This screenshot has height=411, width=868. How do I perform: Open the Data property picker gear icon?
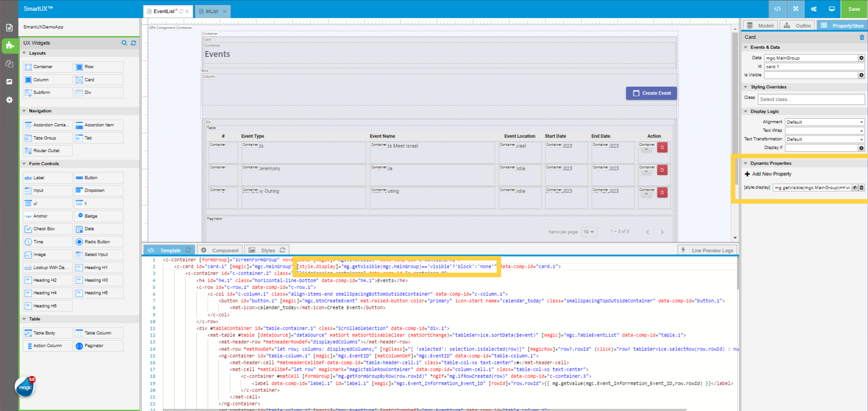pyautogui.click(x=861, y=58)
